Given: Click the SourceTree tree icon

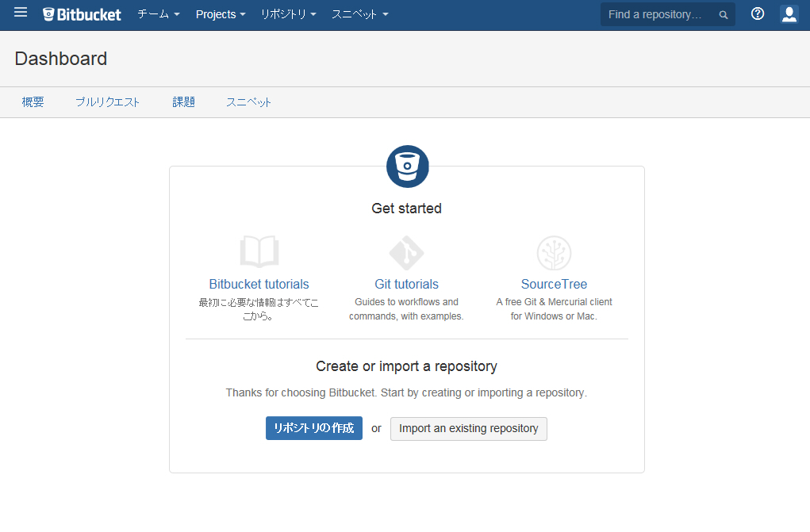Looking at the screenshot, I should pyautogui.click(x=554, y=253).
